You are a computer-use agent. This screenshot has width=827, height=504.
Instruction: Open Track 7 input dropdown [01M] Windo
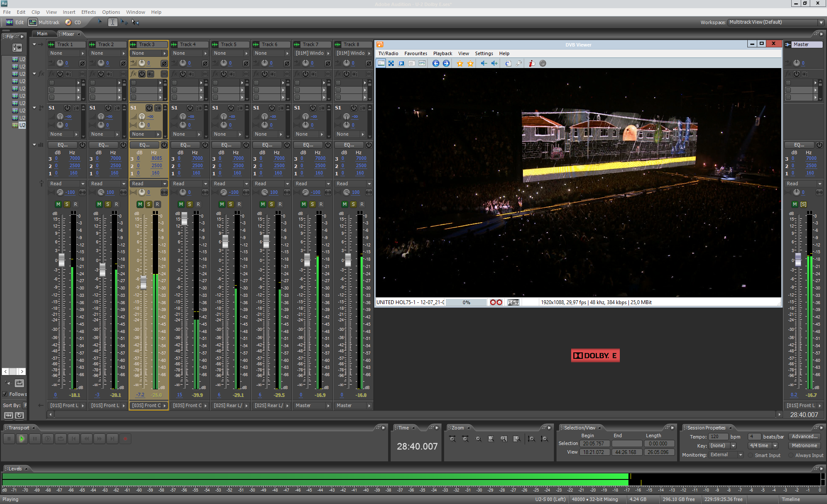(x=312, y=53)
